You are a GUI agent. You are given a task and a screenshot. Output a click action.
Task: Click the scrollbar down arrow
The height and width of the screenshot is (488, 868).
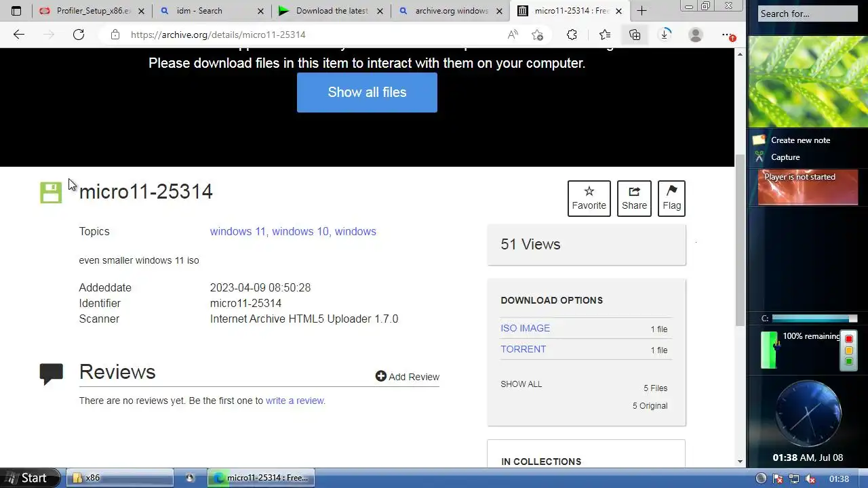pyautogui.click(x=740, y=462)
